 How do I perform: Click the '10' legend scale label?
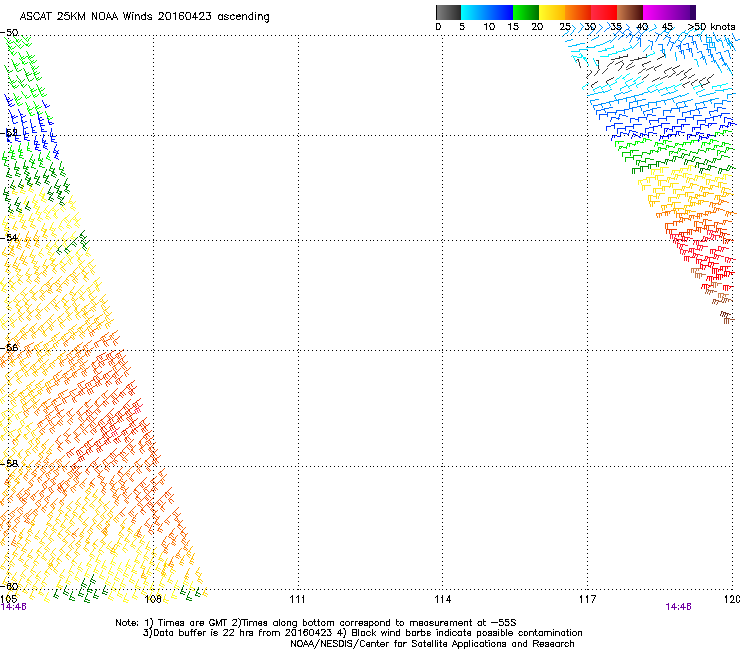point(489,27)
